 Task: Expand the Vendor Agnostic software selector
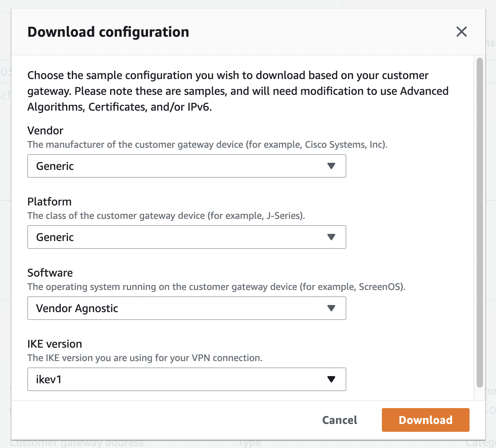(187, 308)
